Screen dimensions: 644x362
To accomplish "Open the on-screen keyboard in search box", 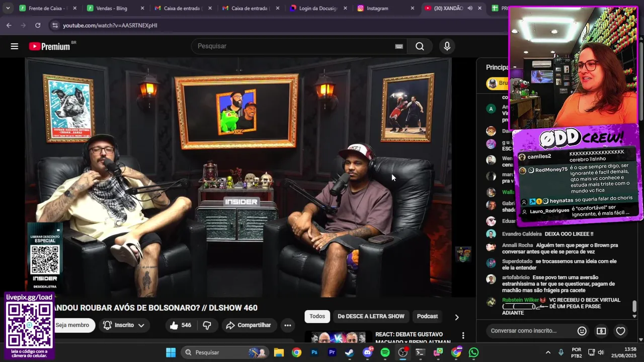I will 399,46.
